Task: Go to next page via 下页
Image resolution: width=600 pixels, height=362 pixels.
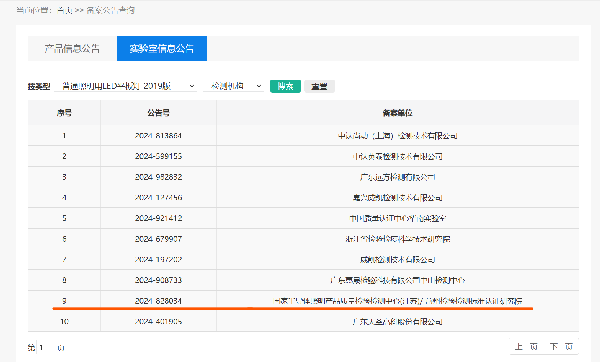Action: tap(561, 347)
